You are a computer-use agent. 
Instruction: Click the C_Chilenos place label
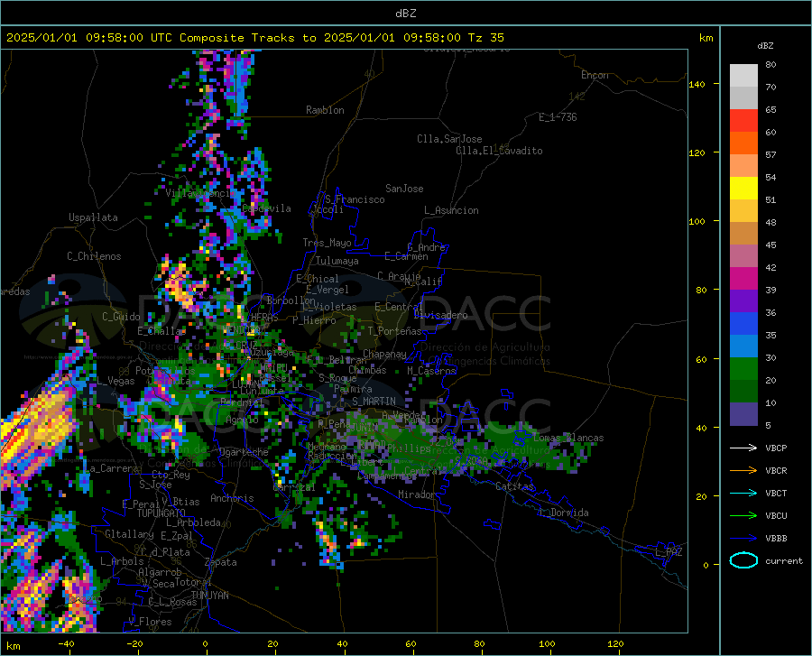(94, 256)
